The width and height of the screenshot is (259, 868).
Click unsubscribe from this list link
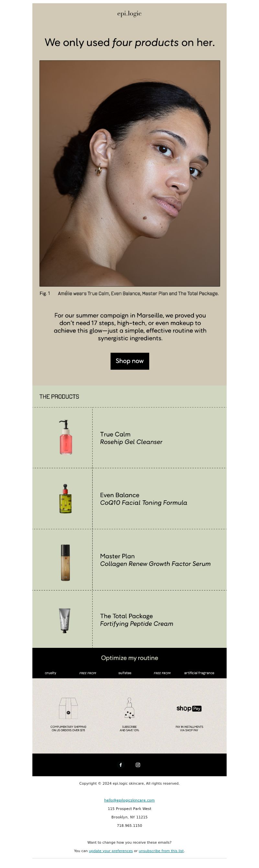click(161, 851)
